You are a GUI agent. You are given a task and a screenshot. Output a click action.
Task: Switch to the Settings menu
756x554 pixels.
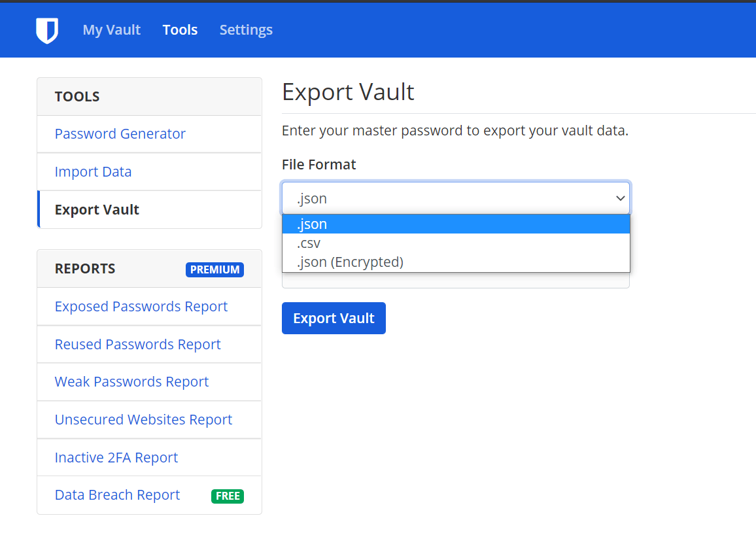click(x=246, y=29)
